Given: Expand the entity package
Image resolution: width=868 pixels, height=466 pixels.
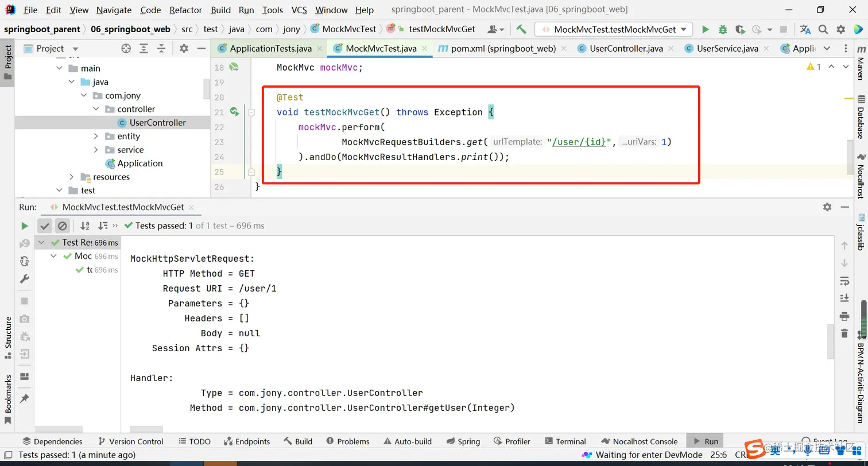Looking at the screenshot, I should [x=96, y=136].
